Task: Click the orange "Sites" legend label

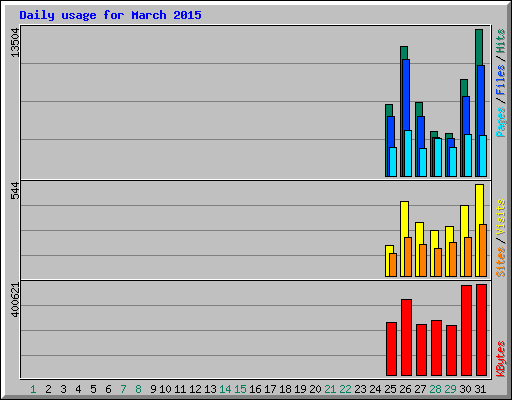Action: 501,262
